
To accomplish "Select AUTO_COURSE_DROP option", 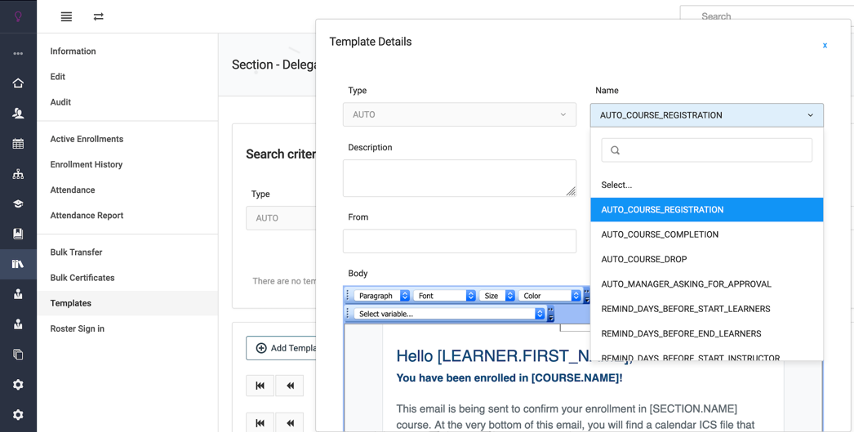I will click(x=706, y=259).
